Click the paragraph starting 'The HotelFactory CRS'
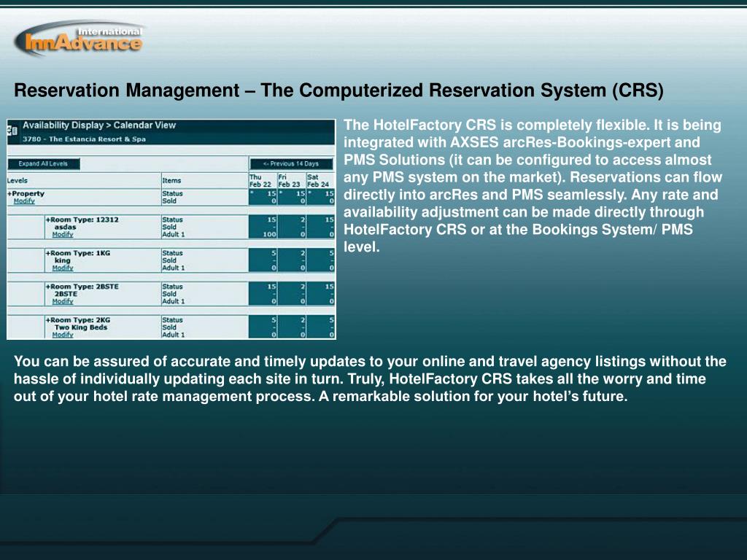Viewport: 747px width, 560px height. pos(533,186)
